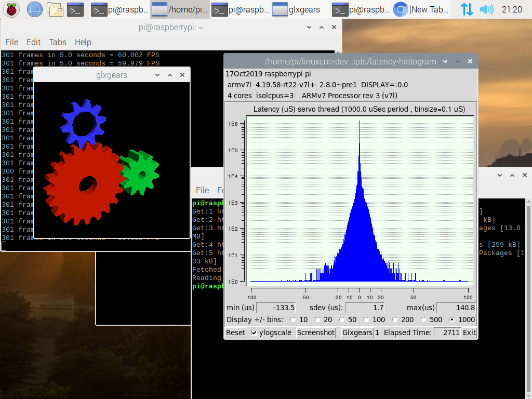
Task: Click the Elapsed Time value field
Action: pos(447,333)
